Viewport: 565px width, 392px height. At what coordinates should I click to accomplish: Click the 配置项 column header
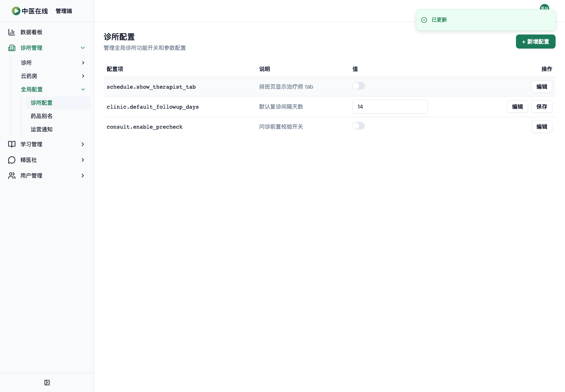115,69
